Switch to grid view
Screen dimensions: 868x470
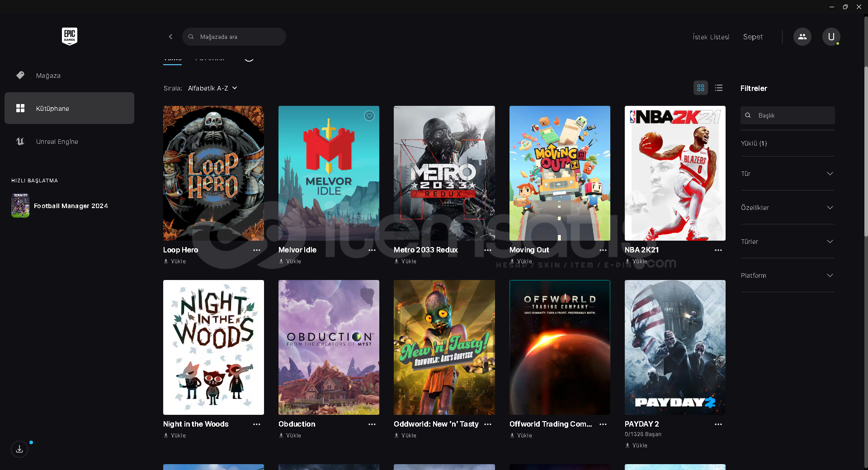[701, 88]
